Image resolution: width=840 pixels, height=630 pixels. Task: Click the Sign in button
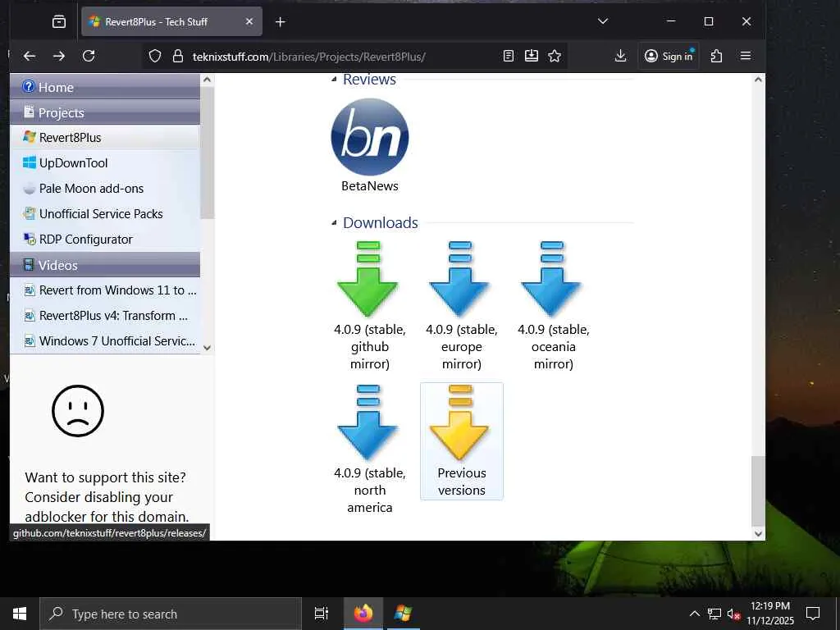point(669,56)
